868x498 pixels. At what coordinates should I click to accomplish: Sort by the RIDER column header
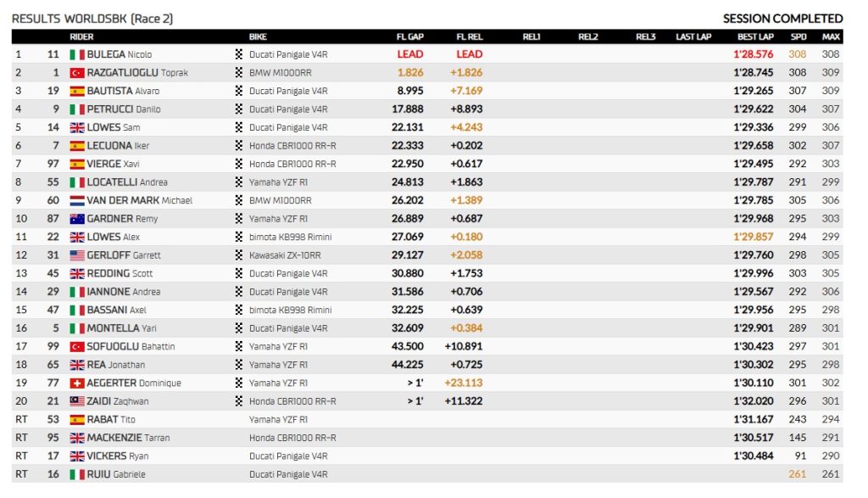(81, 36)
